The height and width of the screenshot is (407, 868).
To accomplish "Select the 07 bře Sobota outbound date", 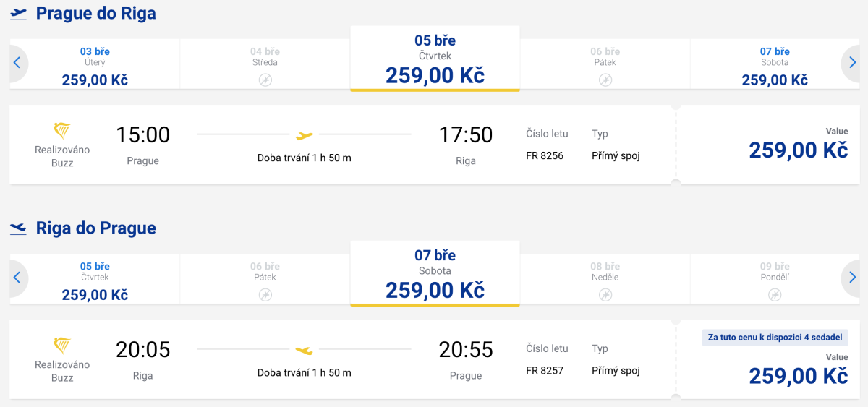I will point(775,65).
